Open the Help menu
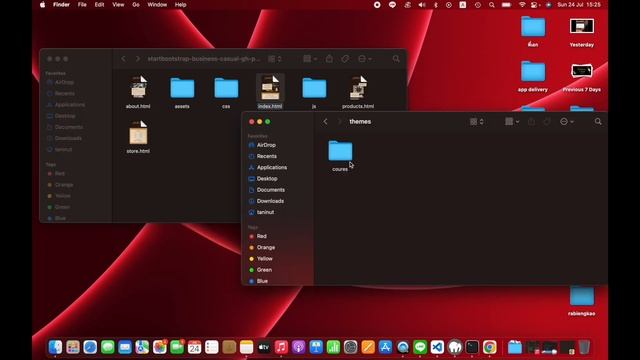The width and height of the screenshot is (640, 360). tap(180, 4)
